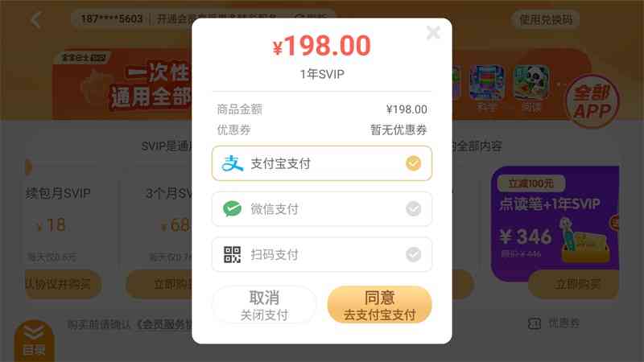The image size is (644, 362).
Task: Click the panda app icon in the banner
Action: pyautogui.click(x=531, y=83)
